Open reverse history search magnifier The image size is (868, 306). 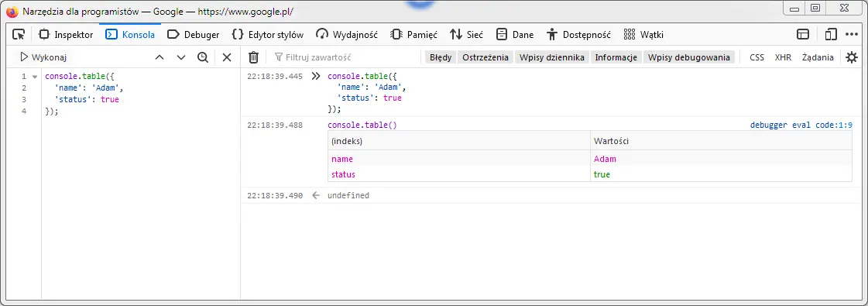(x=203, y=57)
